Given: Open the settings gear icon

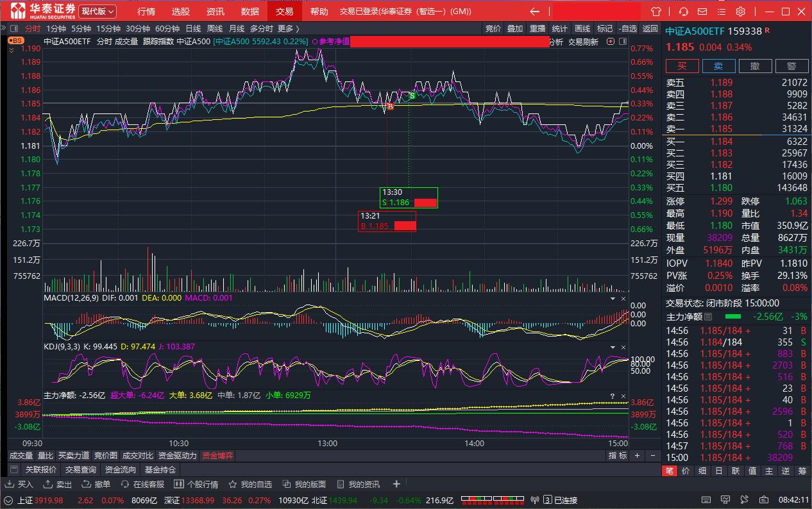Looking at the screenshot, I should (x=740, y=12).
